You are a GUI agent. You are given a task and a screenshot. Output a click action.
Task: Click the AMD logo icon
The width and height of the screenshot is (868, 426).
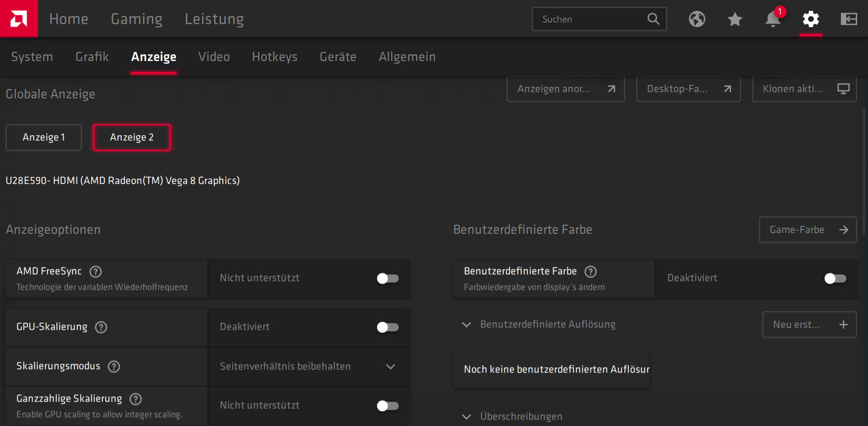19,19
